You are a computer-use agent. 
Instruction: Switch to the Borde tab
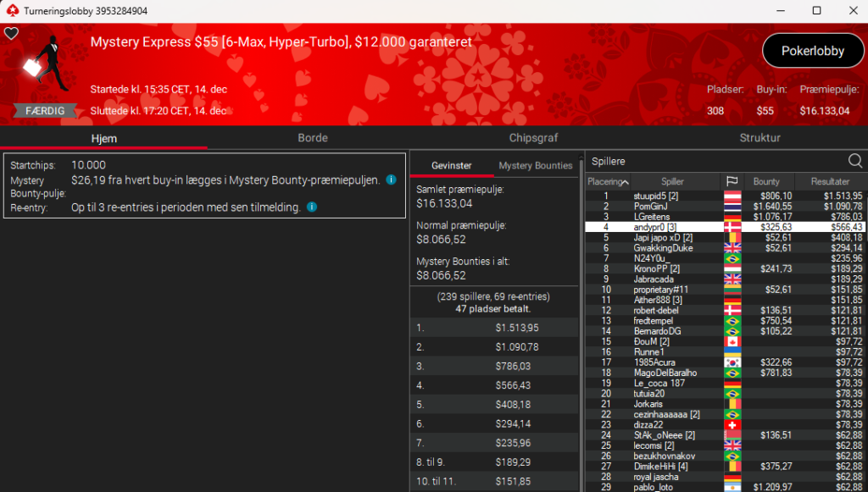313,138
